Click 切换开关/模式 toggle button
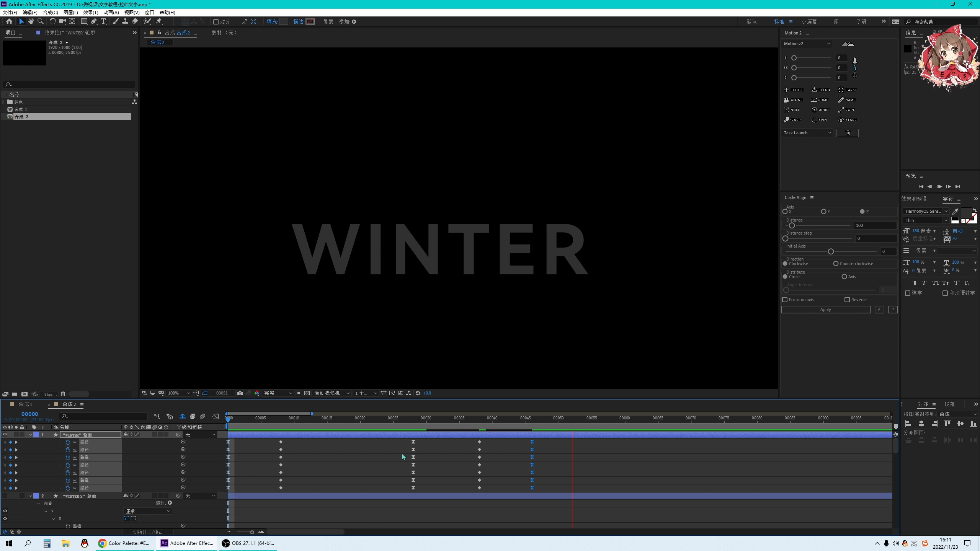Screen dimensions: 980x551 (x=148, y=532)
